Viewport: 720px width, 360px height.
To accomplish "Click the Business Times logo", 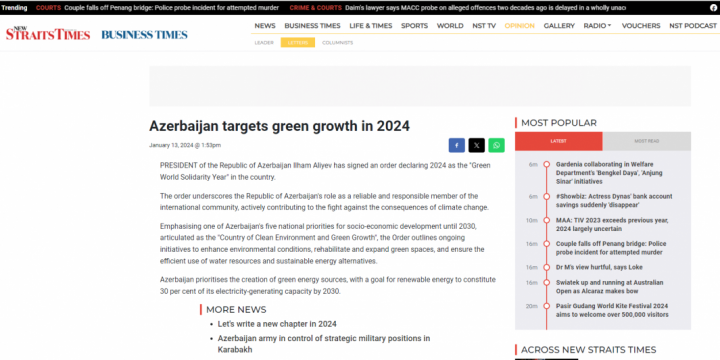I will [144, 34].
